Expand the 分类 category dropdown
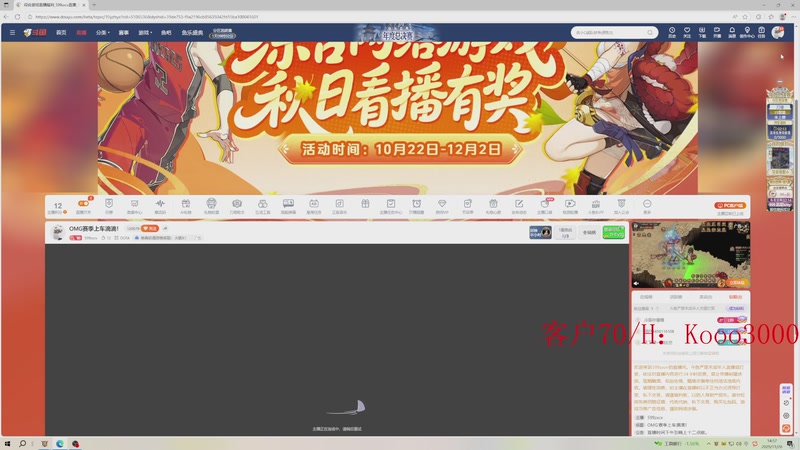 point(103,32)
